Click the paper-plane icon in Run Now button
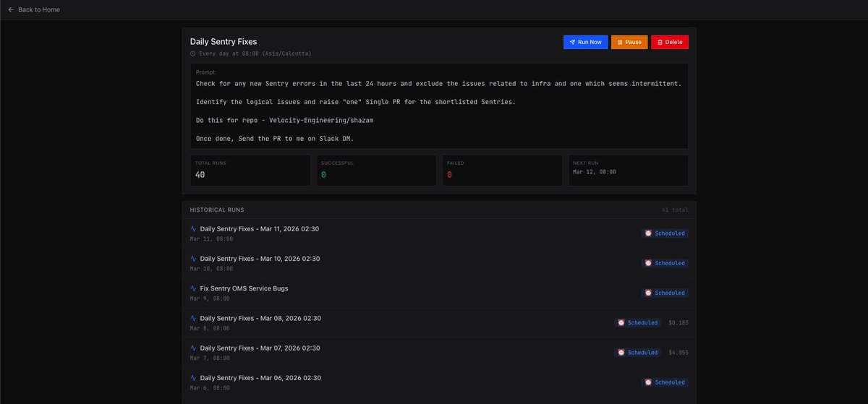This screenshot has width=868, height=404. (x=572, y=42)
